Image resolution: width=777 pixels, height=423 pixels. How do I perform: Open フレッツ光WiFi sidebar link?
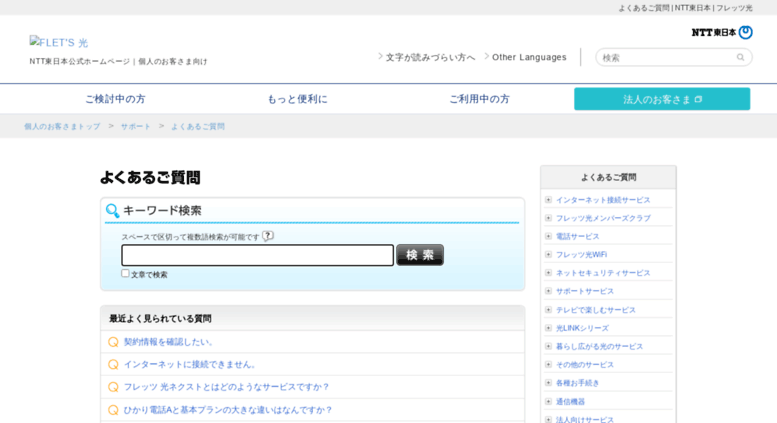581,255
